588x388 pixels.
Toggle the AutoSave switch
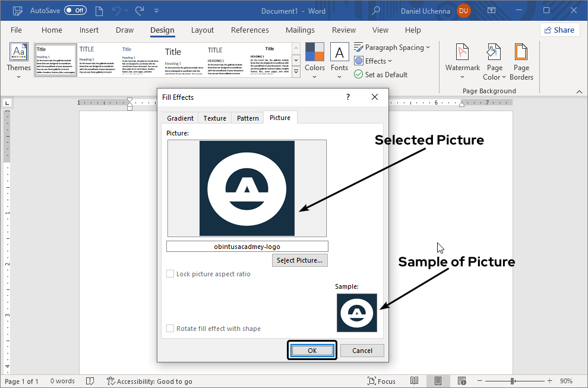pos(75,11)
